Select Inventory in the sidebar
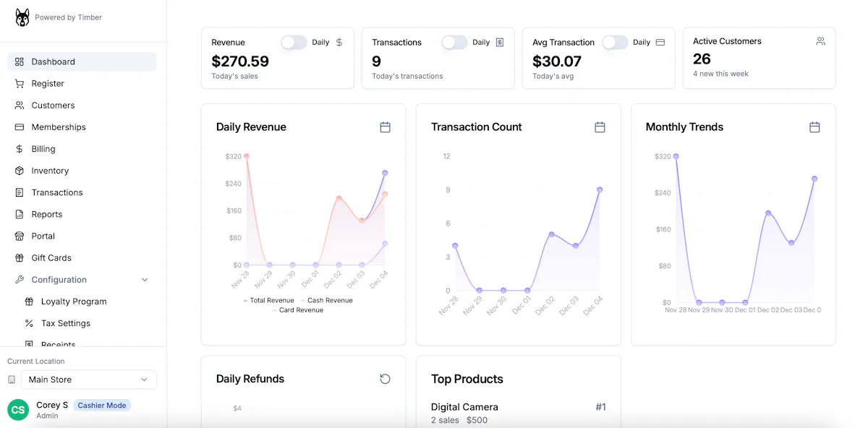Screen dimensions: 868x428 [82, 171]
